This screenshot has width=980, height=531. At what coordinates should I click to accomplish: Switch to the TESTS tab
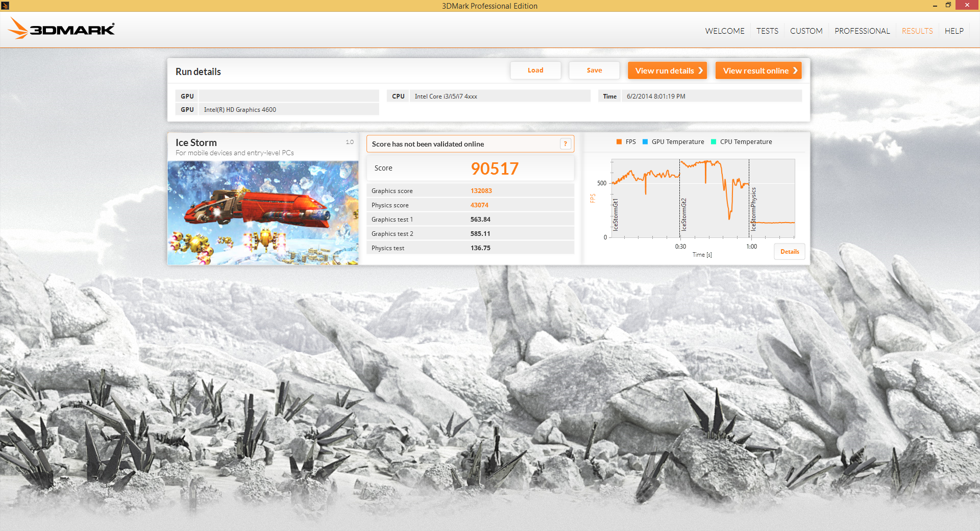(x=767, y=31)
